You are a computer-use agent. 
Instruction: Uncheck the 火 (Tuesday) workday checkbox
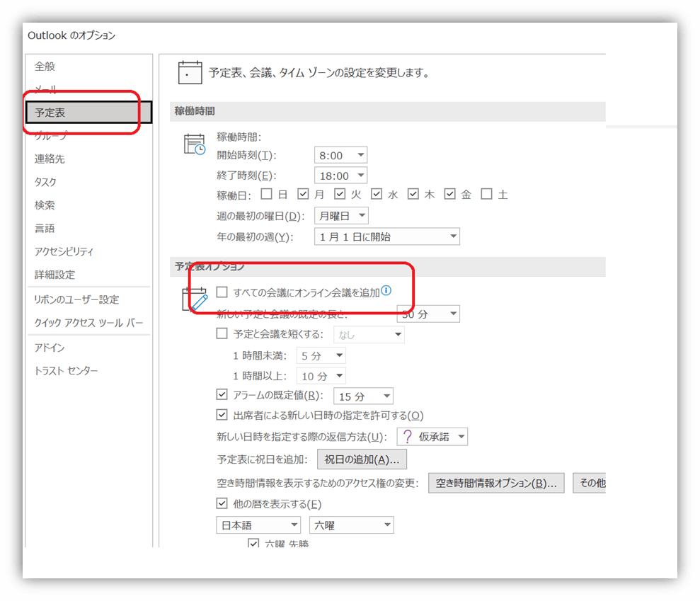pos(340,194)
